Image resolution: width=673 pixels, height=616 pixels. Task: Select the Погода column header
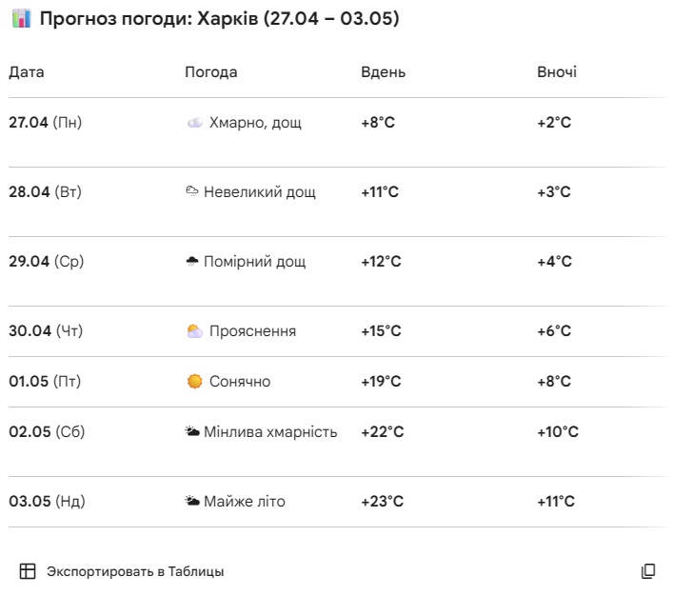[211, 72]
